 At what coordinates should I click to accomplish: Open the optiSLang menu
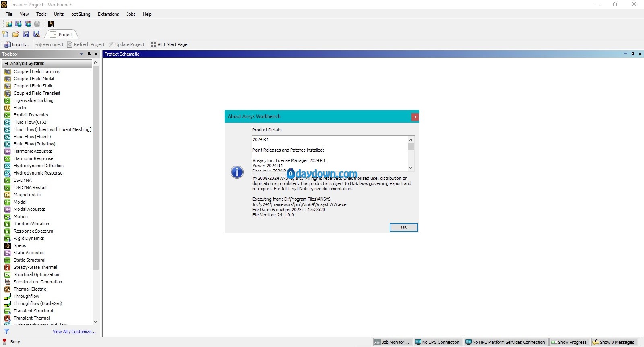click(81, 14)
